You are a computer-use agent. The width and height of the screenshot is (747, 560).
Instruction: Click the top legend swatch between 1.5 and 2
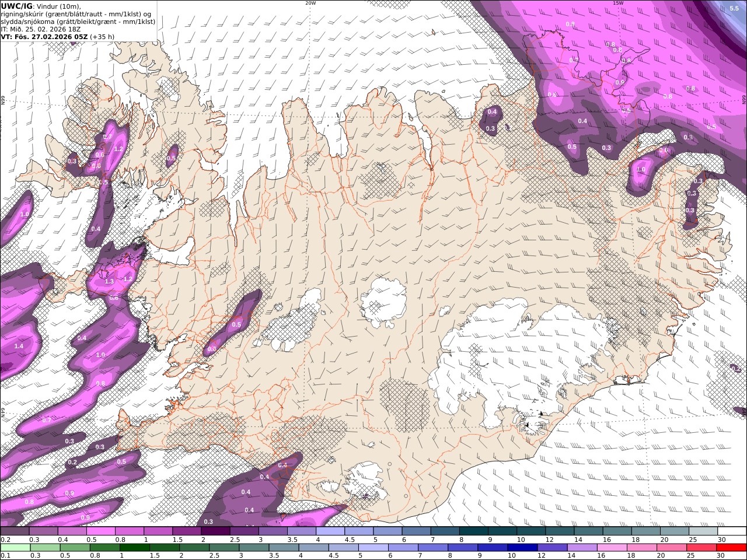(x=187, y=531)
